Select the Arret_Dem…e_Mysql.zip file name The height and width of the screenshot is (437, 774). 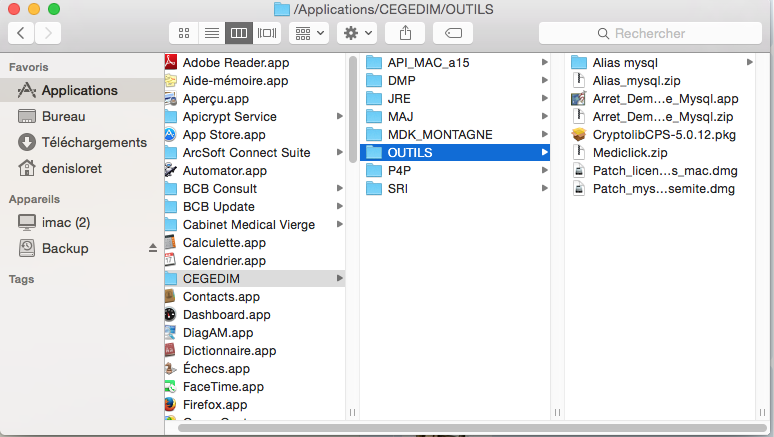pyautogui.click(x=663, y=117)
